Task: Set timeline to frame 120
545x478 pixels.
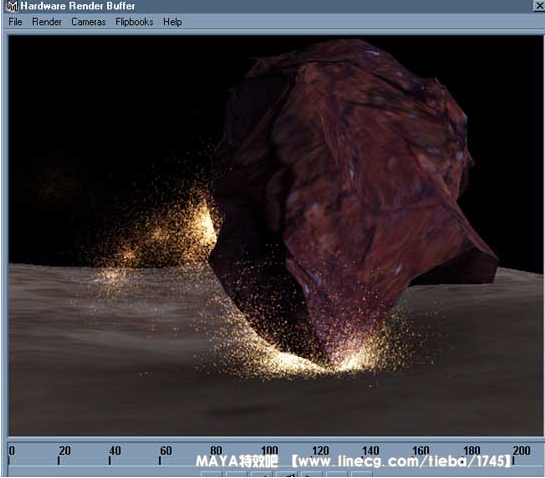Action: coord(320,451)
